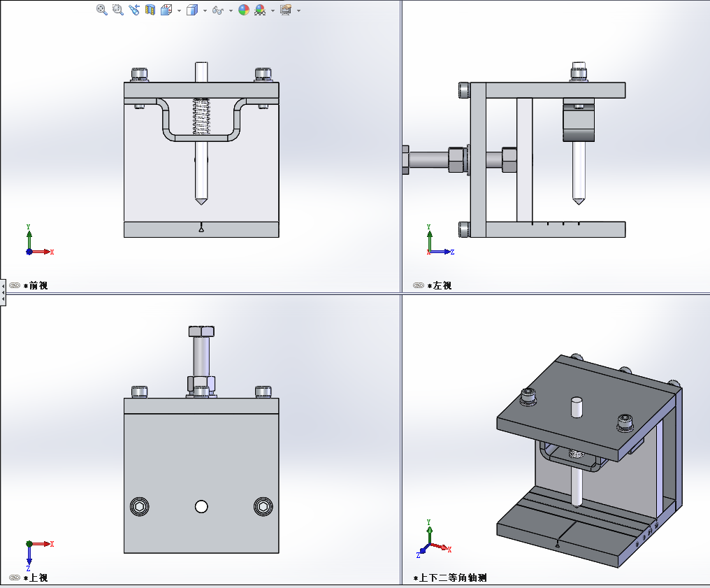Click the Hide/Show Items glasses icon
710x588 pixels.
[218, 10]
